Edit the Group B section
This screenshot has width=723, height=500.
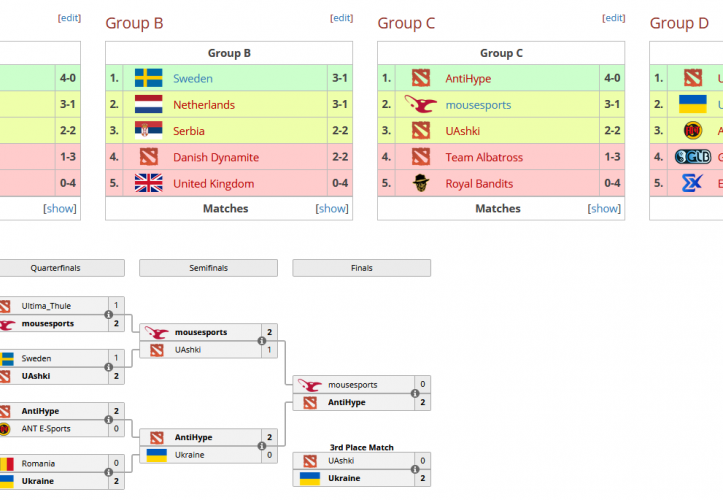[341, 18]
